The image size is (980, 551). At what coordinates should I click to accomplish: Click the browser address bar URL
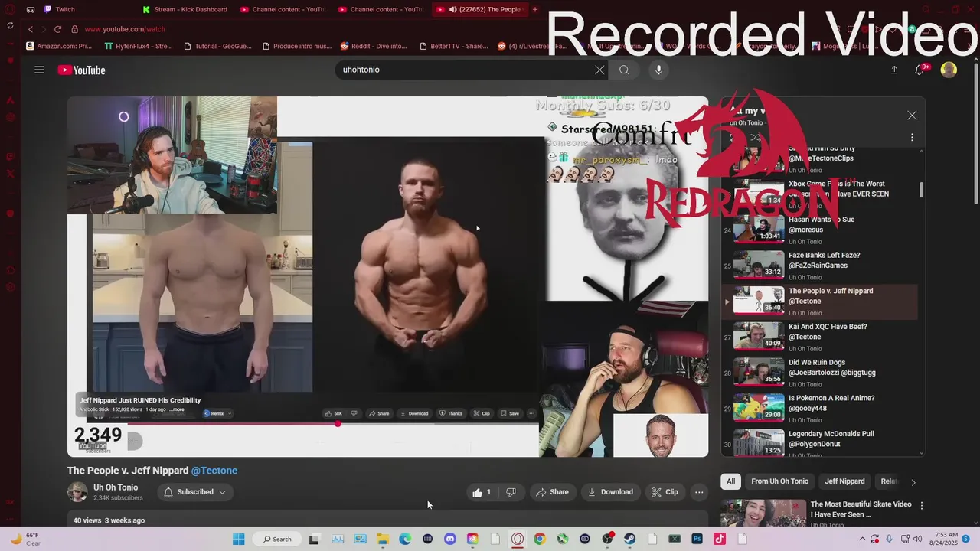(125, 29)
